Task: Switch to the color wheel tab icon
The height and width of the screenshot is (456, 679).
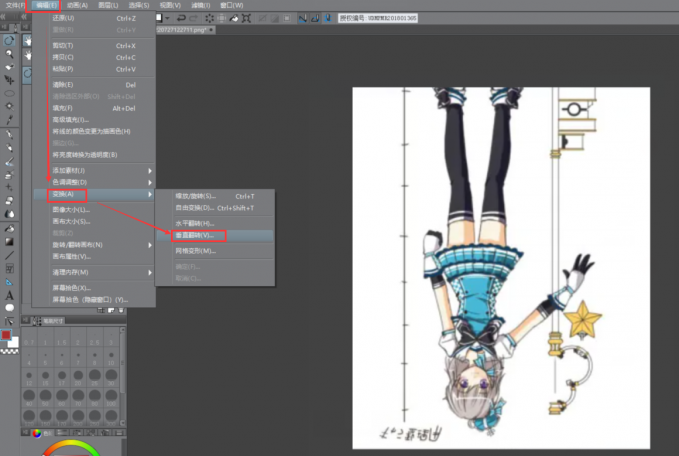Action: pyautogui.click(x=37, y=433)
